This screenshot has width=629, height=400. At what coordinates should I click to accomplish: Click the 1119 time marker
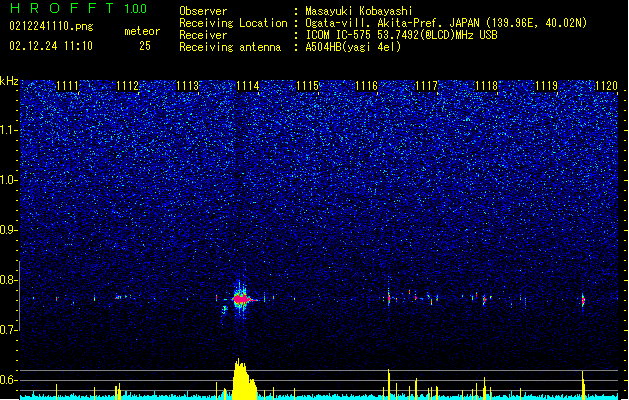(x=546, y=86)
